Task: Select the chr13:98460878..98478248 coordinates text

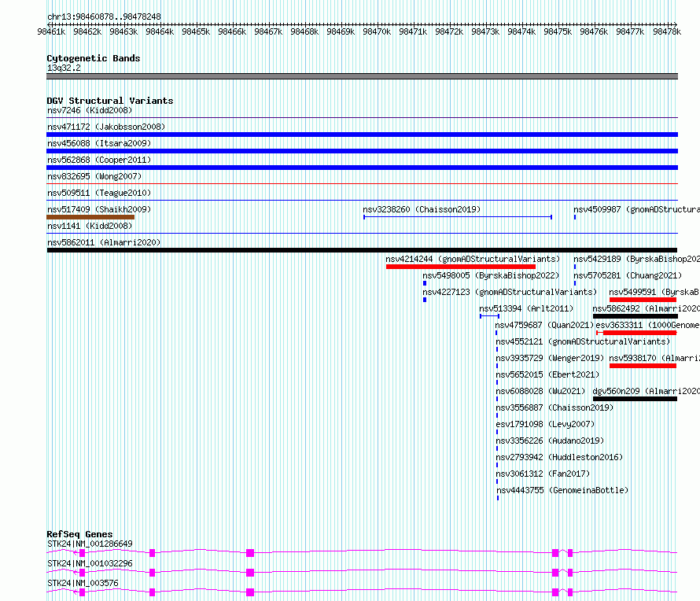Action: click(104, 17)
